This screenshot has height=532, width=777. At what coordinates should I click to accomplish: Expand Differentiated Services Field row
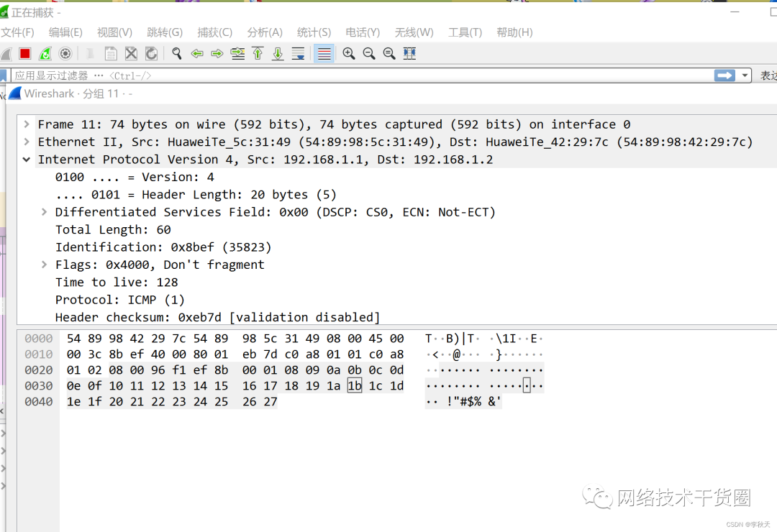tap(44, 212)
